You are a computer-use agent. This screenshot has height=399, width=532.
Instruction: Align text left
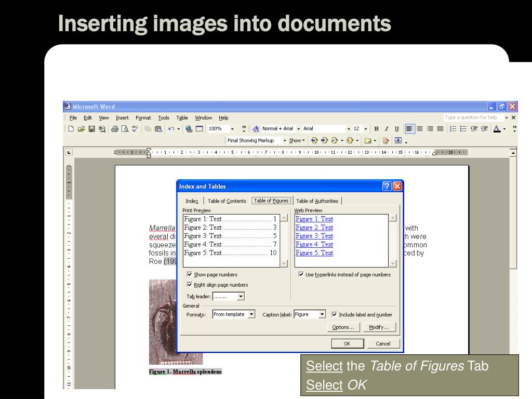409,129
